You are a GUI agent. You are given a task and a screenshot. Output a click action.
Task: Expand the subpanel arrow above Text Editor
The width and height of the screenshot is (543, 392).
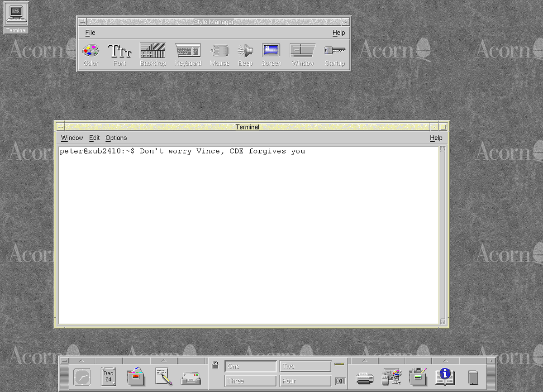point(163,361)
